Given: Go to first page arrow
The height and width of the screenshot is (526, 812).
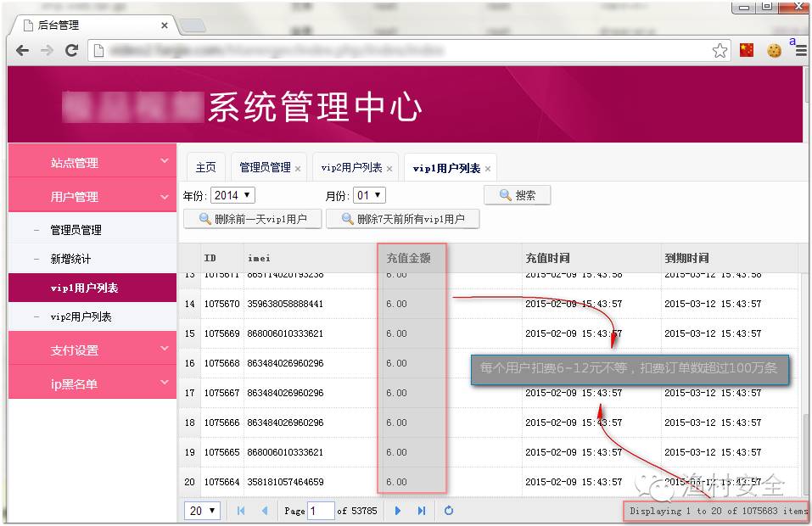Looking at the screenshot, I should (241, 511).
